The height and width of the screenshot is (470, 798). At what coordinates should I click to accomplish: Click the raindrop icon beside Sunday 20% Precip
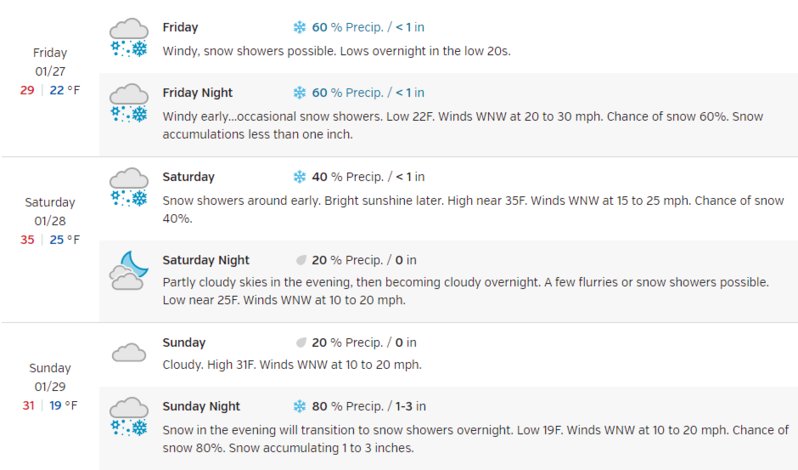[301, 342]
